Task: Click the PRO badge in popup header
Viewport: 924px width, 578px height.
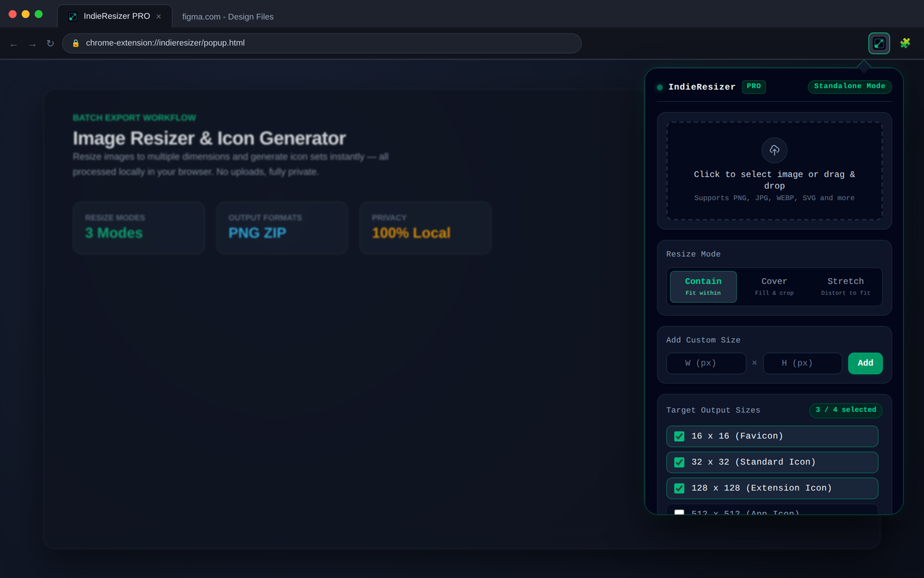Action: pyautogui.click(x=754, y=87)
